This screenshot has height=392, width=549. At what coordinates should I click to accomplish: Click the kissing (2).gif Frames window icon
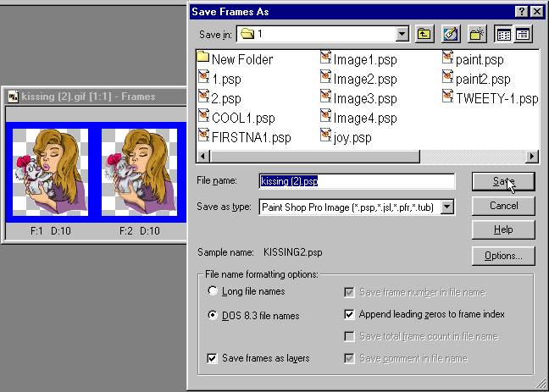[14, 97]
